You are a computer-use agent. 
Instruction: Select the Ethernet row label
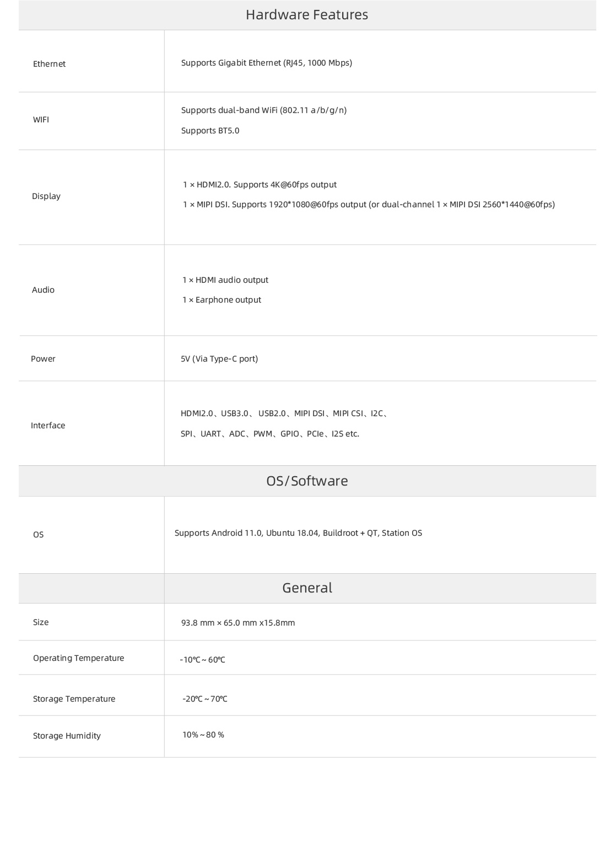click(49, 64)
